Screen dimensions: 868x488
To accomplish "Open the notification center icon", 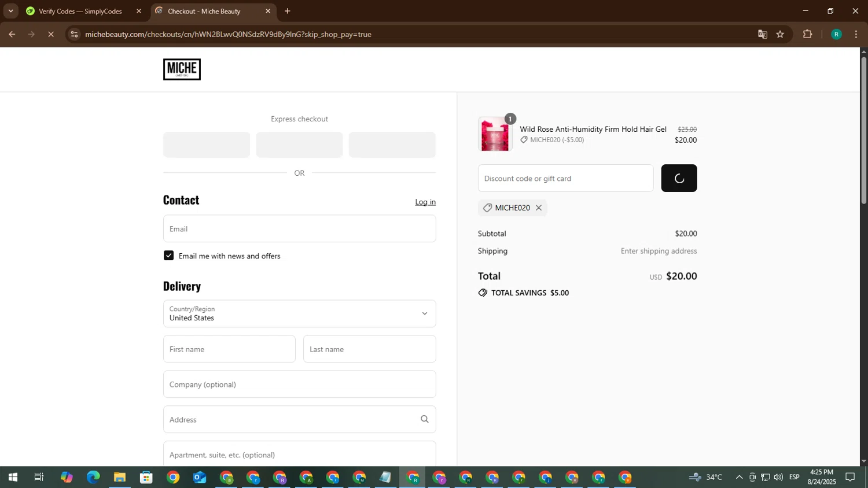I will point(851,477).
